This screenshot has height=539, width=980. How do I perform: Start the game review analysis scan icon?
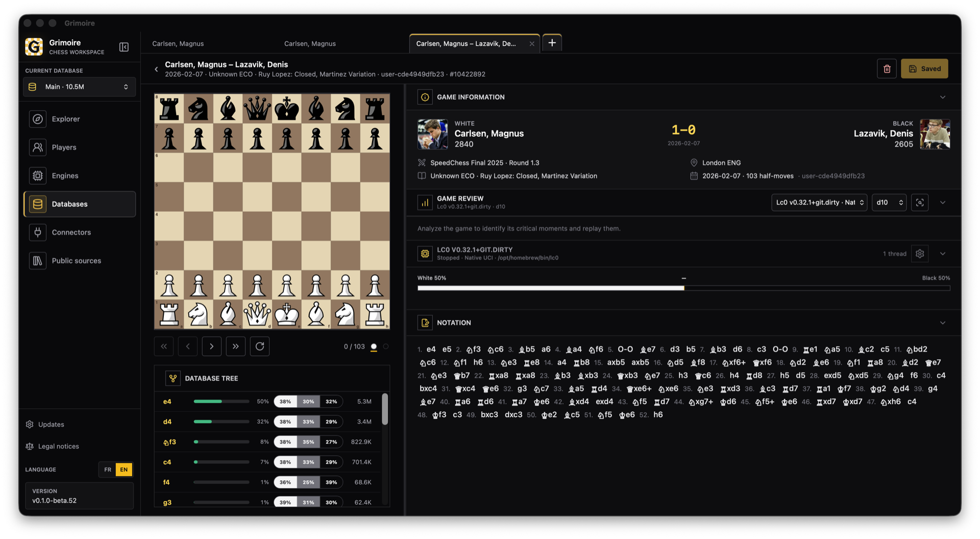[x=920, y=203]
